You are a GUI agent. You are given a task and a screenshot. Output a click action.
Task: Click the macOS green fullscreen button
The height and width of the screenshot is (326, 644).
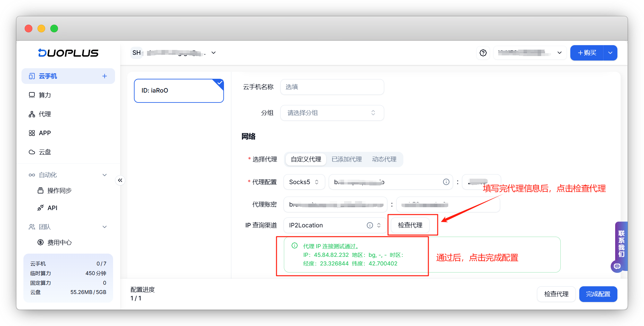point(54,29)
